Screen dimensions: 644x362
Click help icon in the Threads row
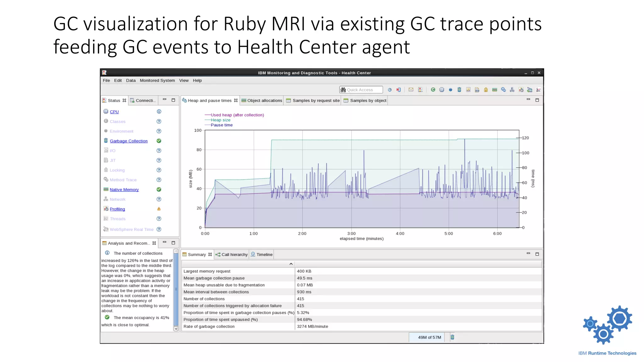pos(159,219)
